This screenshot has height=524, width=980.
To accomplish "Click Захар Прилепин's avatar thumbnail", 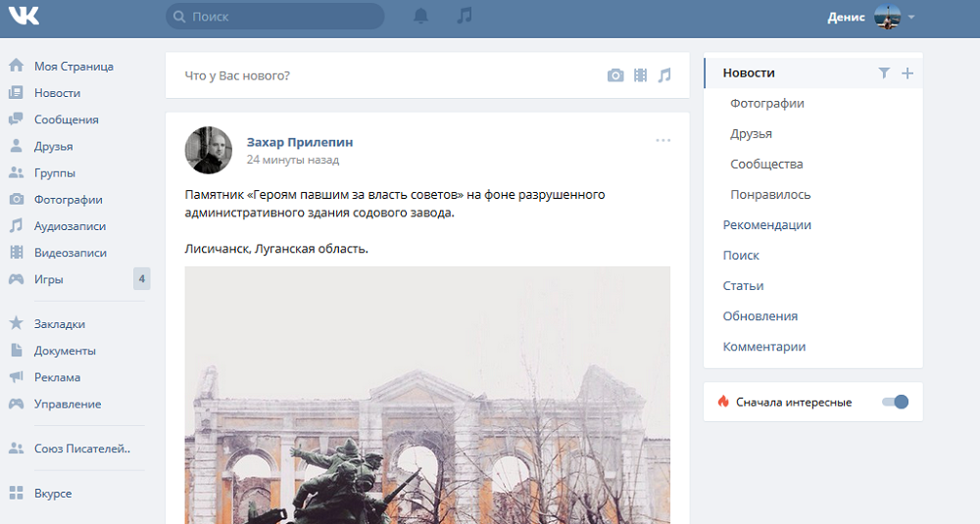I will click(209, 150).
